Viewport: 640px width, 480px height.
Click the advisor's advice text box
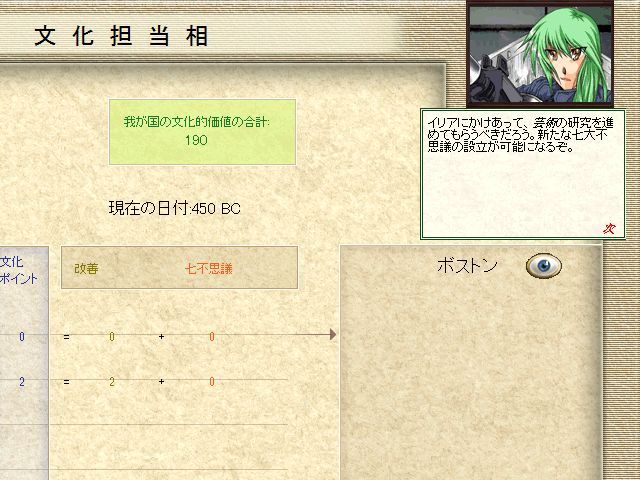pos(522,174)
